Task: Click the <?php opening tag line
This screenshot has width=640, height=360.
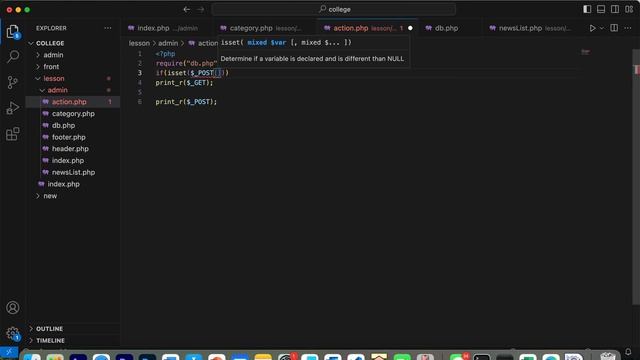Action: click(x=165, y=54)
